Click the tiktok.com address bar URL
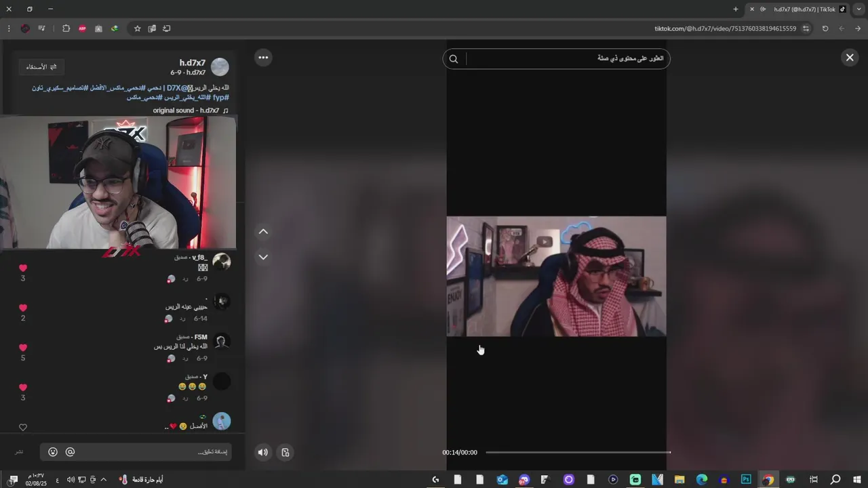 tap(725, 28)
